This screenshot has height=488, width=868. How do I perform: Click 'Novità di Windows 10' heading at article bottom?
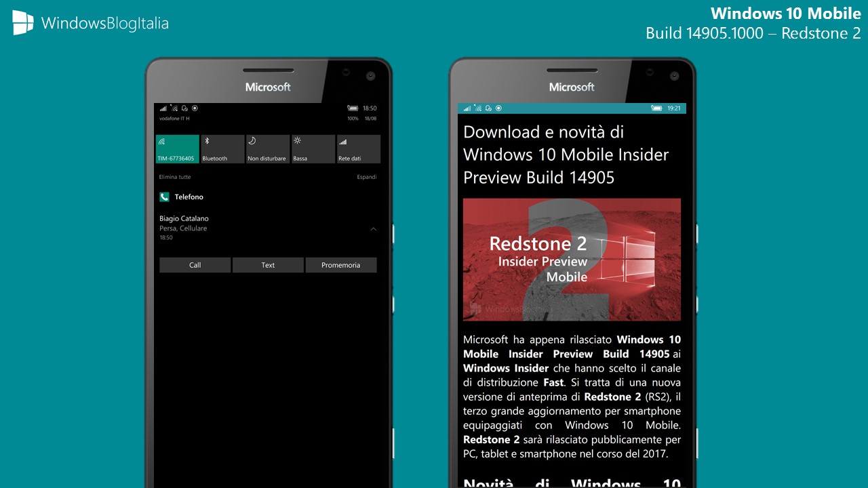click(x=572, y=481)
